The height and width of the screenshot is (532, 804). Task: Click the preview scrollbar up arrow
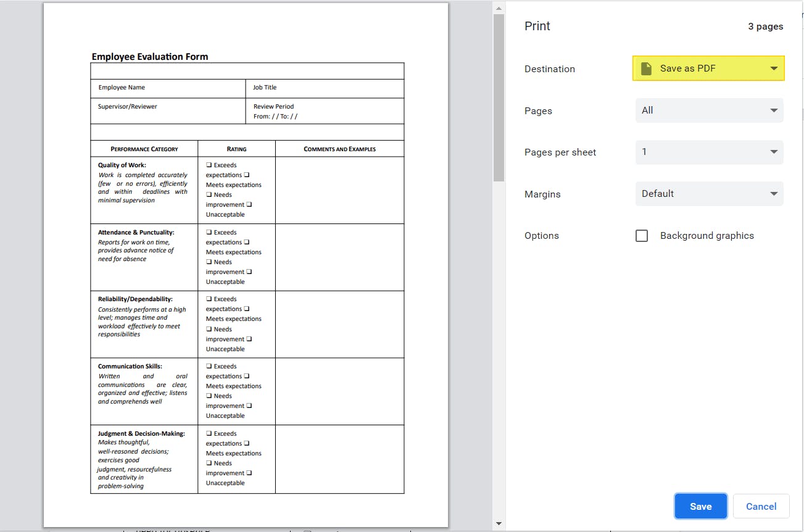click(499, 8)
